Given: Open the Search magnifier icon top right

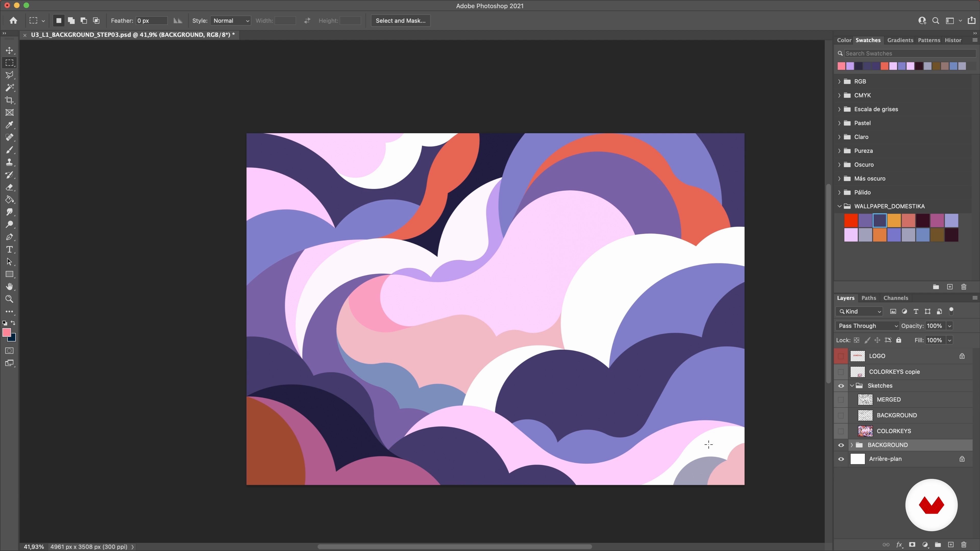Looking at the screenshot, I should 936,20.
